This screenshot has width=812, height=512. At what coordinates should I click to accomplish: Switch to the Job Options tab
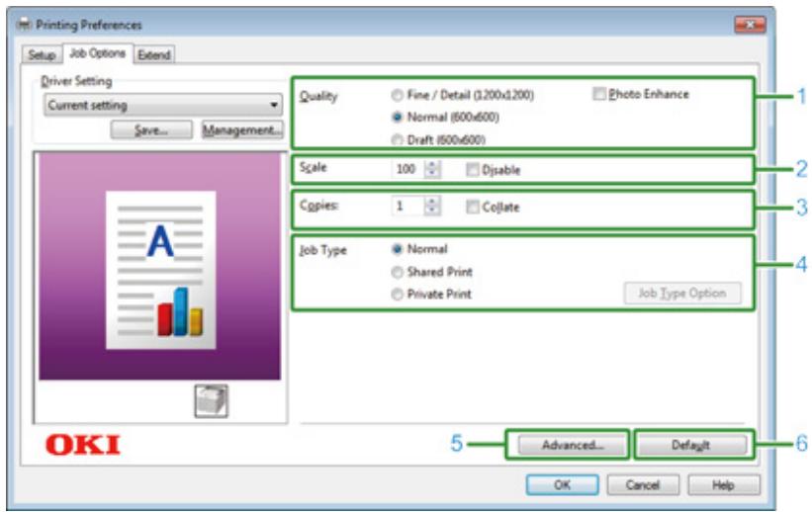97,53
